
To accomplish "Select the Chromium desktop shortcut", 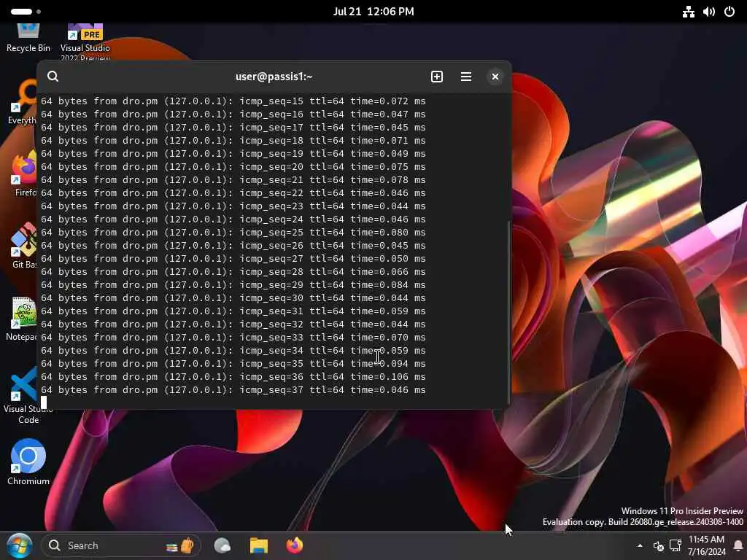I will [28, 462].
